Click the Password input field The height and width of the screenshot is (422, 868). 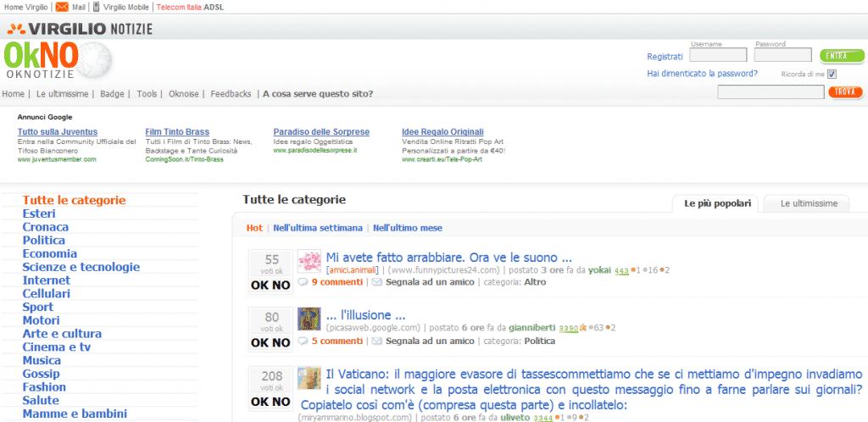pos(782,55)
